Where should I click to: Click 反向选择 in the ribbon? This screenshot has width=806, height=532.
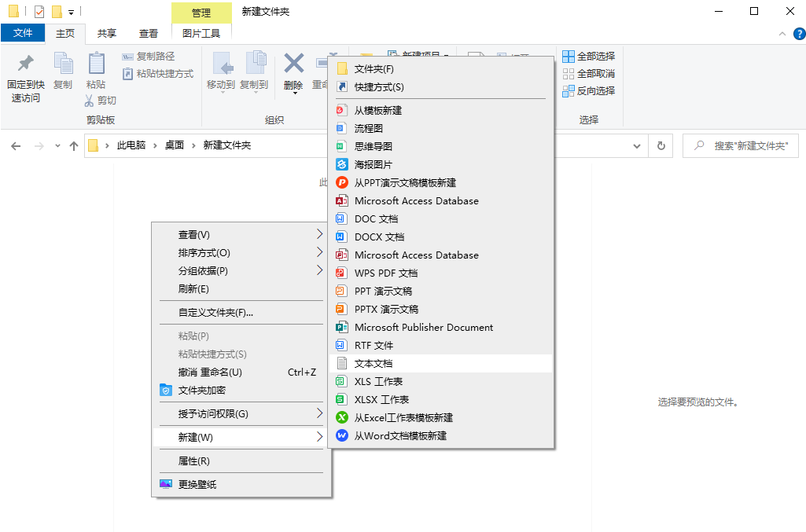589,91
